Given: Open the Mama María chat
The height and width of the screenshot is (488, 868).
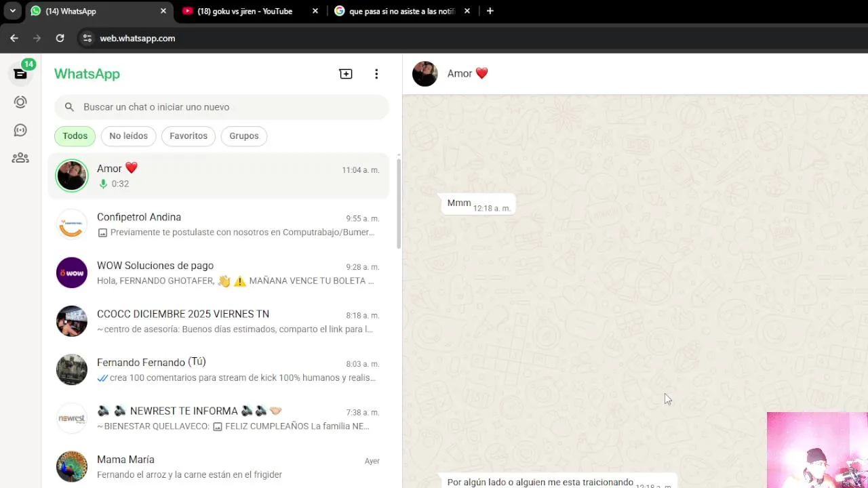Looking at the screenshot, I should (x=218, y=466).
